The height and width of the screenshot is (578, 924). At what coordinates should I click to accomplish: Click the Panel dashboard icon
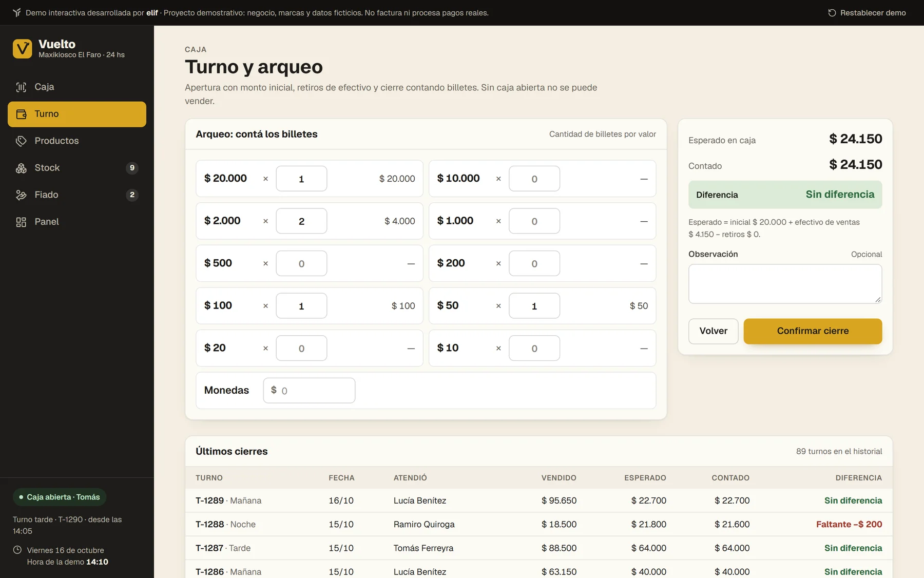pyautogui.click(x=21, y=222)
